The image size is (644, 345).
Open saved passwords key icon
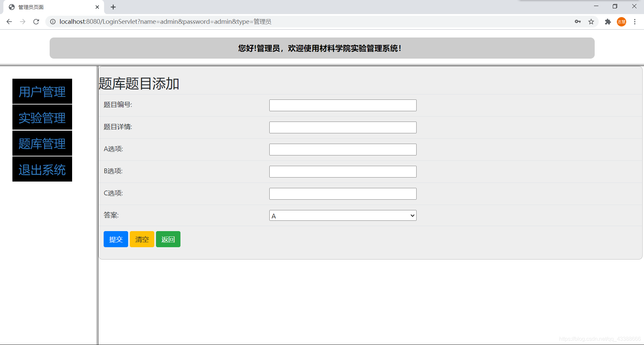(578, 22)
